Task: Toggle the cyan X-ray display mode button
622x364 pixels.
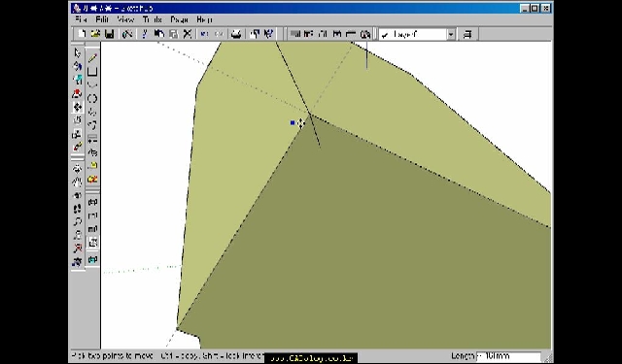Action: 92,259
